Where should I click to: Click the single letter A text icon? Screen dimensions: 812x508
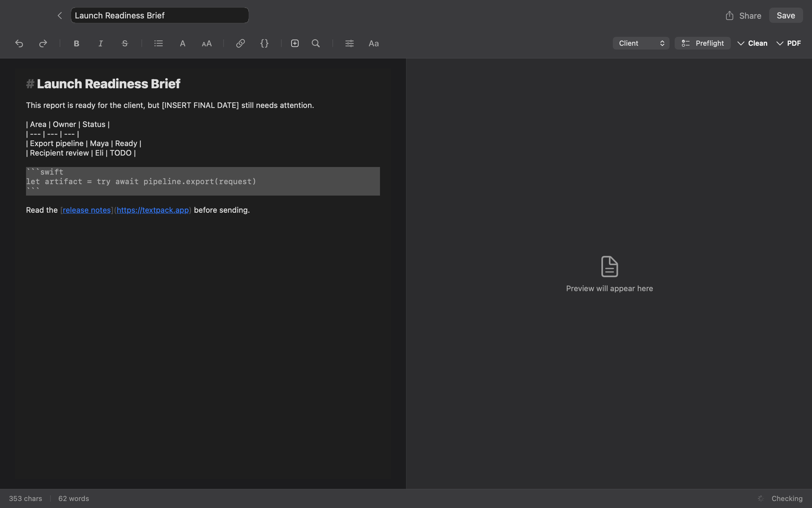pos(182,43)
